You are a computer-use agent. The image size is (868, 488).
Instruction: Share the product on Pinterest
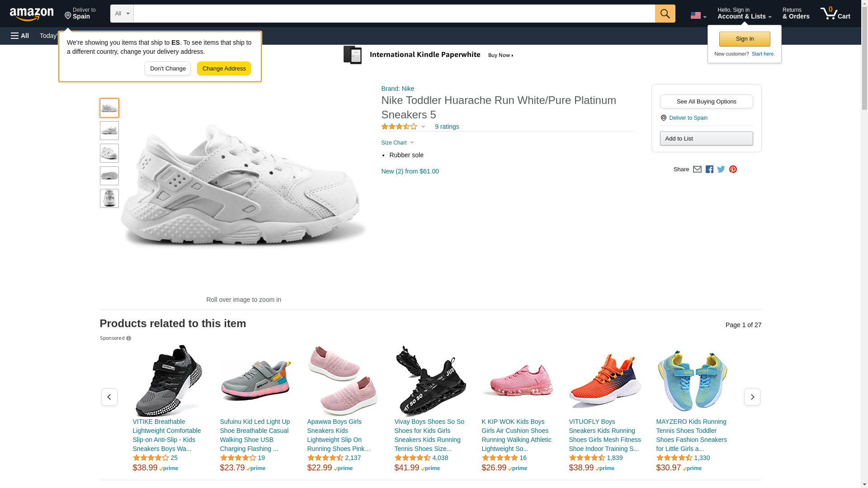coord(733,169)
